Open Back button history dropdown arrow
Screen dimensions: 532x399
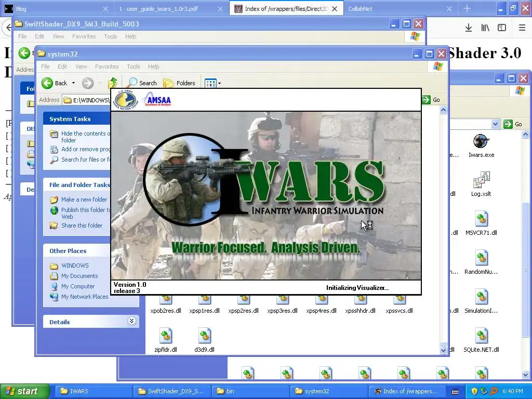(x=73, y=83)
